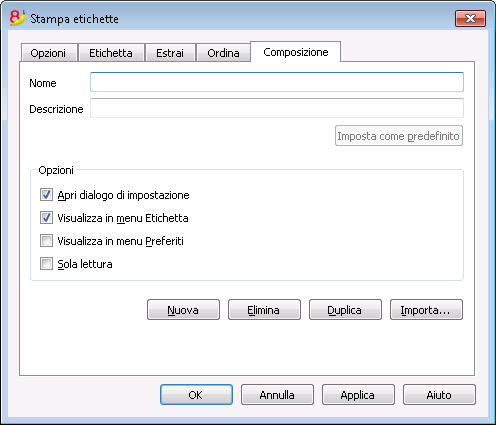This screenshot has width=496, height=425.
Task: Close the Stampa etichette dialog
Action: pyautogui.click(x=470, y=18)
